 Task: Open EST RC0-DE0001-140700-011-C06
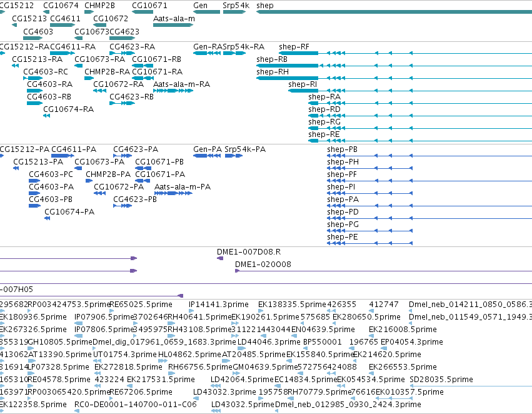pos(136,405)
